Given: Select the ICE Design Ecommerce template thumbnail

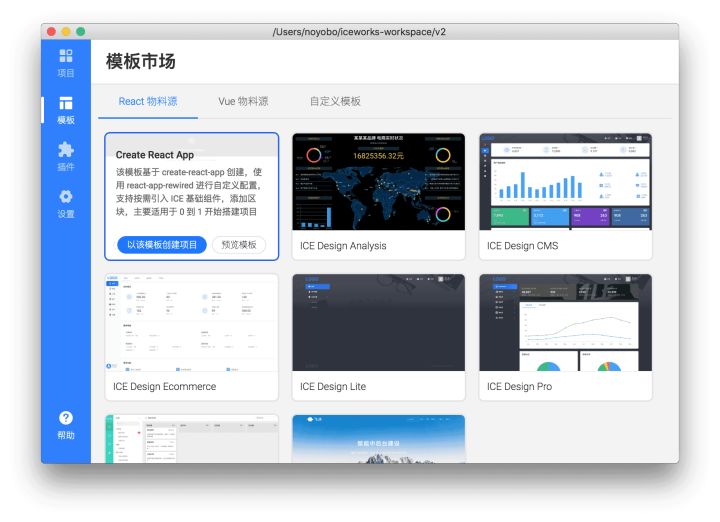Looking at the screenshot, I should [191, 323].
